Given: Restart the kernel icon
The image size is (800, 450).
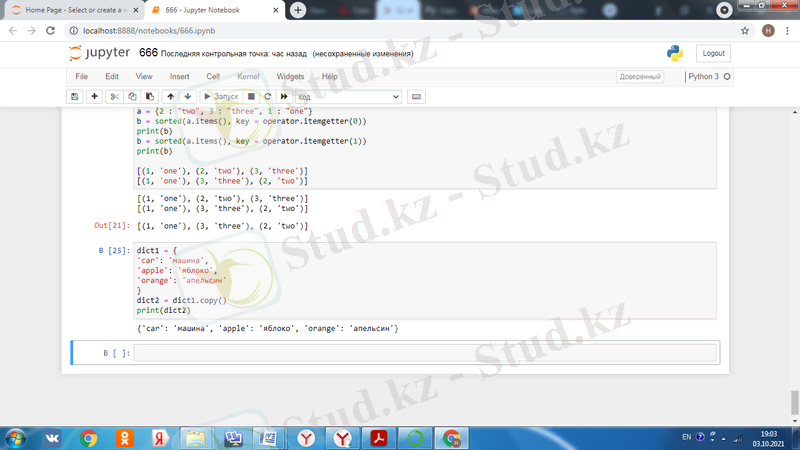Looking at the screenshot, I should [267, 96].
